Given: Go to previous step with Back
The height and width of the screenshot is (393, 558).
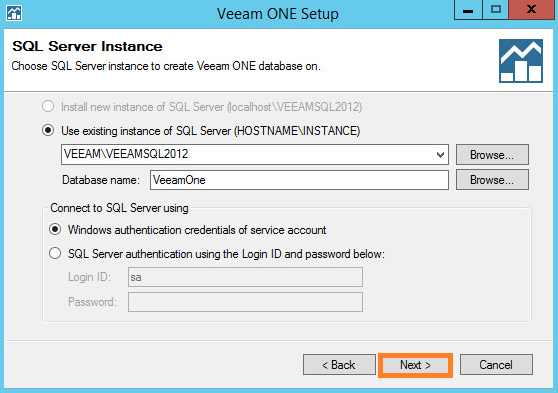Looking at the screenshot, I should point(339,365).
